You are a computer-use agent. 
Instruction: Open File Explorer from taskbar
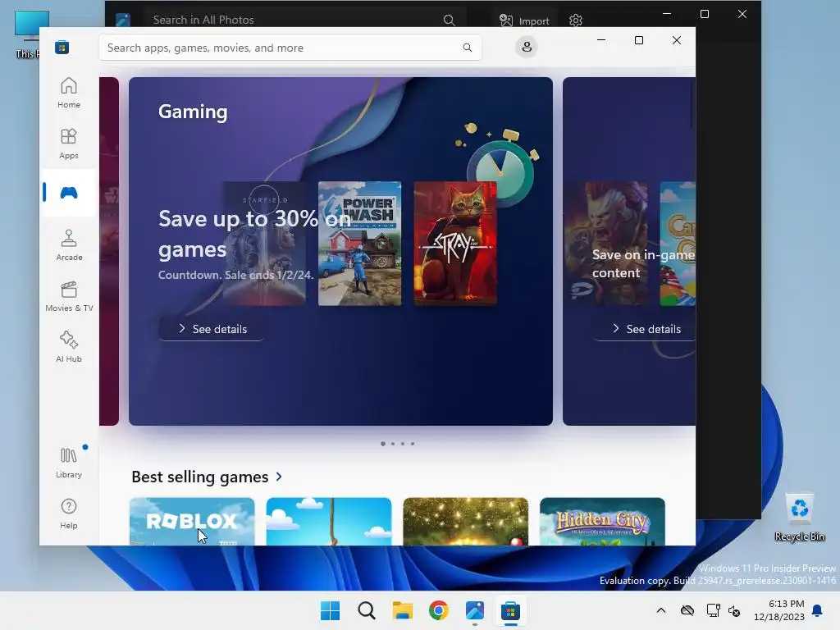(402, 610)
